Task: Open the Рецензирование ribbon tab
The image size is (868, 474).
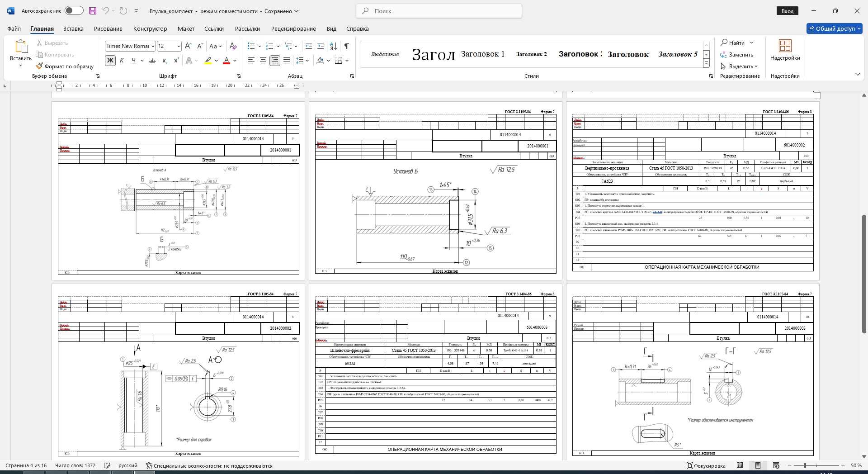Action: [x=293, y=28]
